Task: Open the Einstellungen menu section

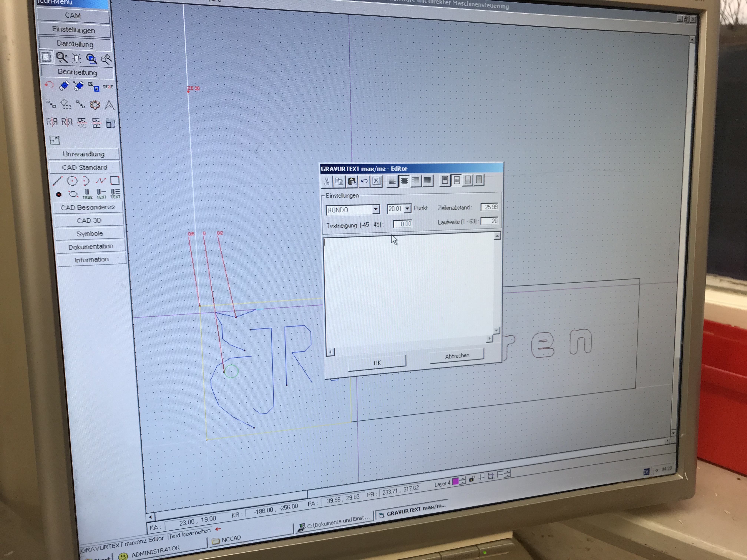Action: coord(74,30)
